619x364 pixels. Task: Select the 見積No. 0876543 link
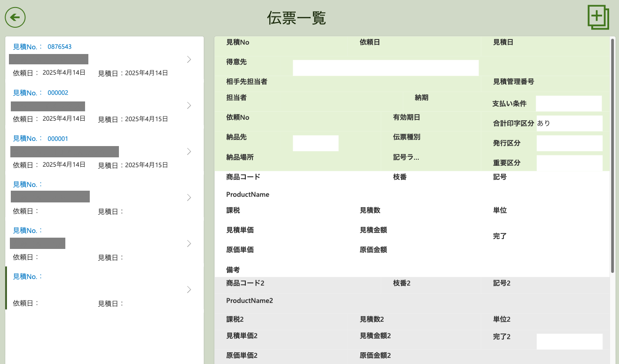point(42,47)
